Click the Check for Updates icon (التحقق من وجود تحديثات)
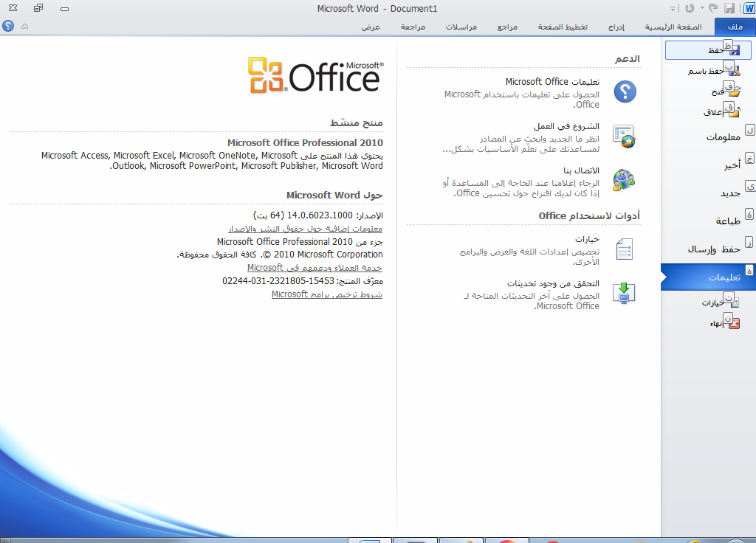 [x=625, y=294]
